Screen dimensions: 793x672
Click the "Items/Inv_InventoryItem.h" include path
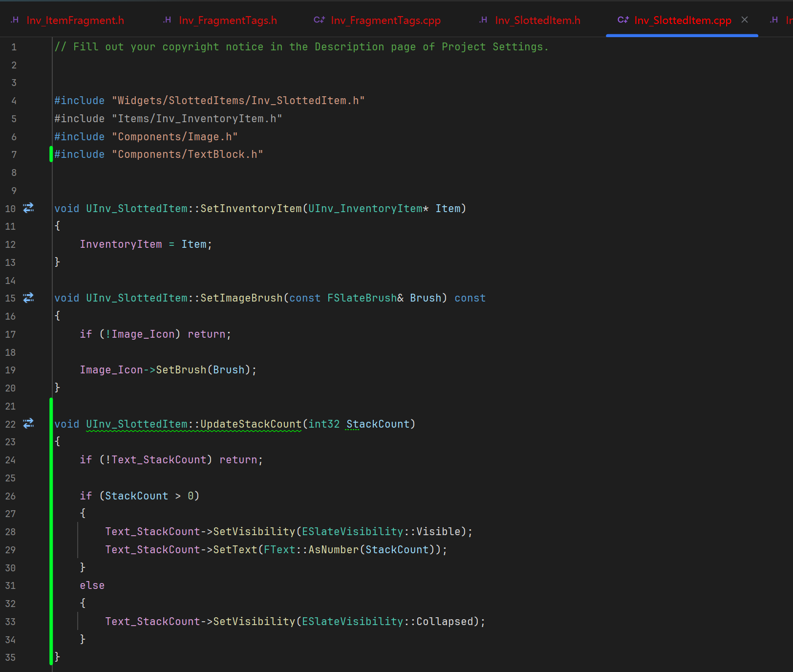[x=197, y=119]
